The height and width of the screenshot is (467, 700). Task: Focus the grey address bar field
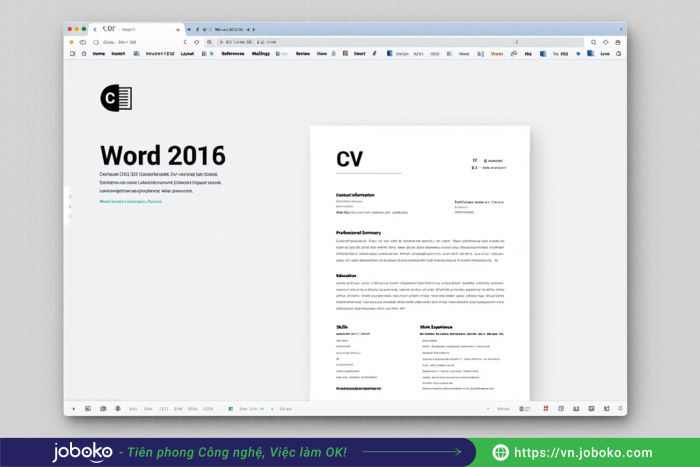(400, 42)
